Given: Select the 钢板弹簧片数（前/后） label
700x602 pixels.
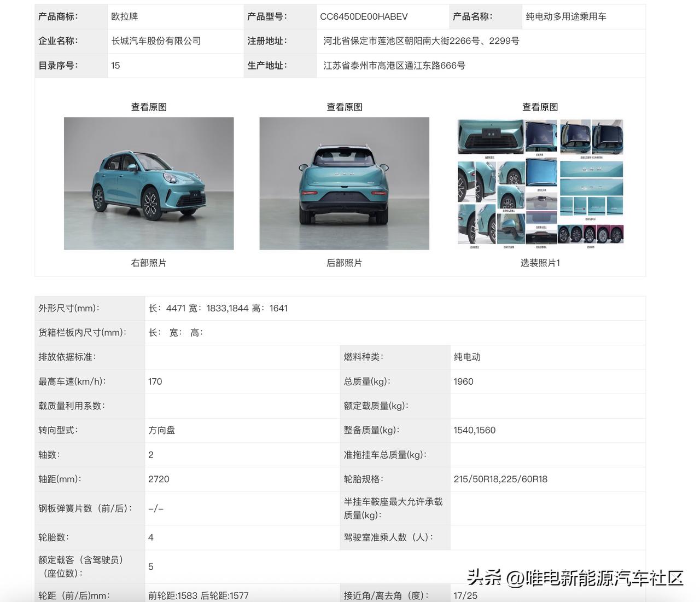Looking at the screenshot, I should click(86, 508).
